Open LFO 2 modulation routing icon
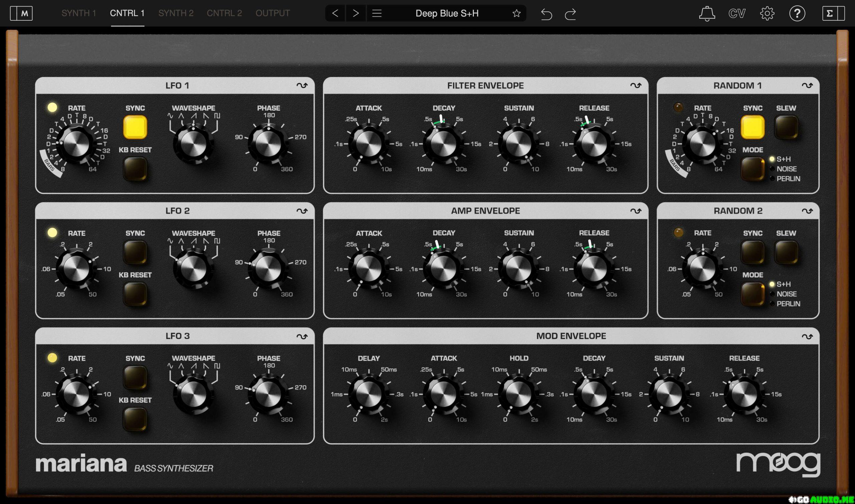This screenshot has width=855, height=504. 302,211
